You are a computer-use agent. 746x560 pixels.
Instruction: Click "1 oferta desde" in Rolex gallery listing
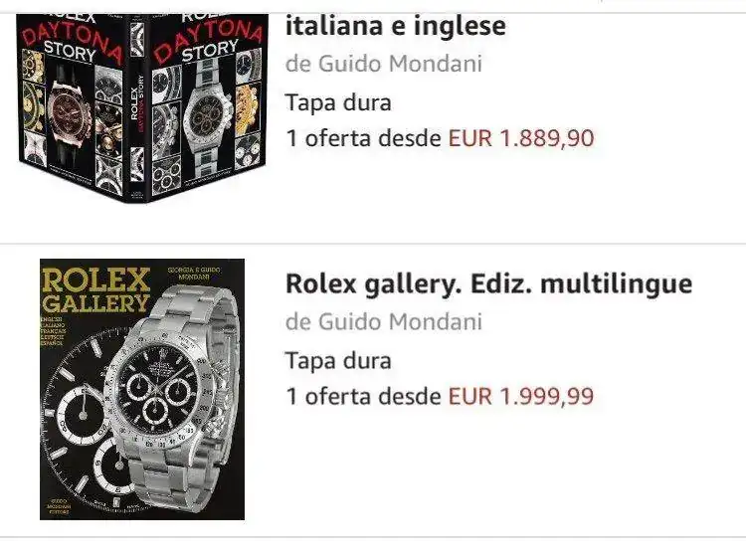(364, 397)
